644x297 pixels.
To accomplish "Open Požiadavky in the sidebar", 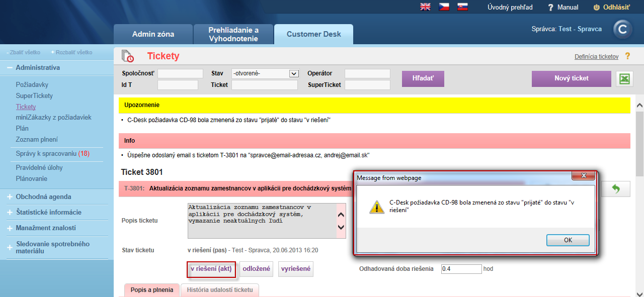I will pyautogui.click(x=32, y=85).
